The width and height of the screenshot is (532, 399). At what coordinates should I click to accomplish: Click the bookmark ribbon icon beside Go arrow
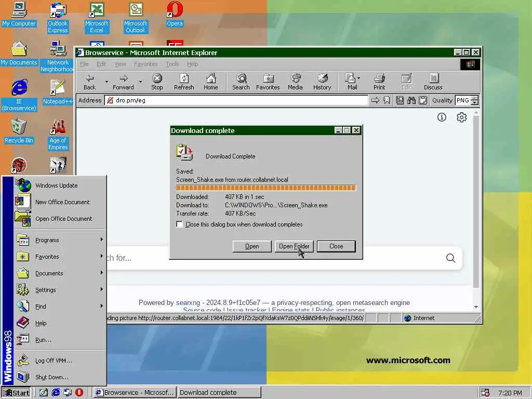(x=387, y=100)
